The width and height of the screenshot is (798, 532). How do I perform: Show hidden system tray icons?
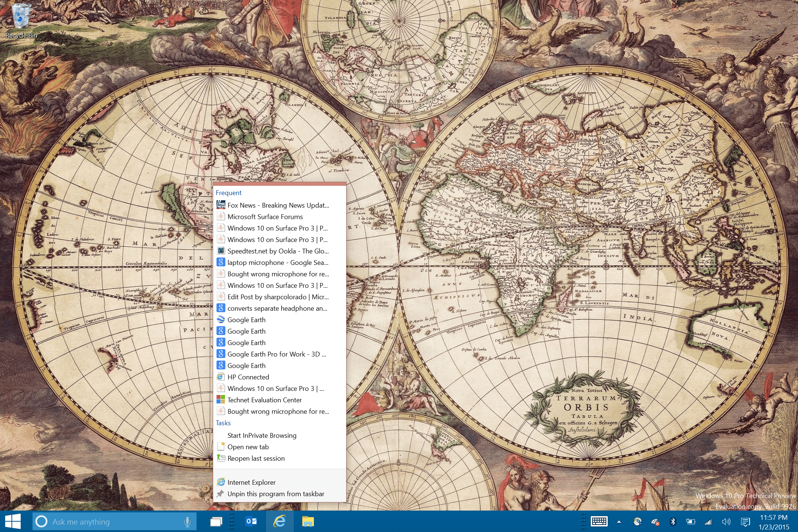click(x=619, y=522)
